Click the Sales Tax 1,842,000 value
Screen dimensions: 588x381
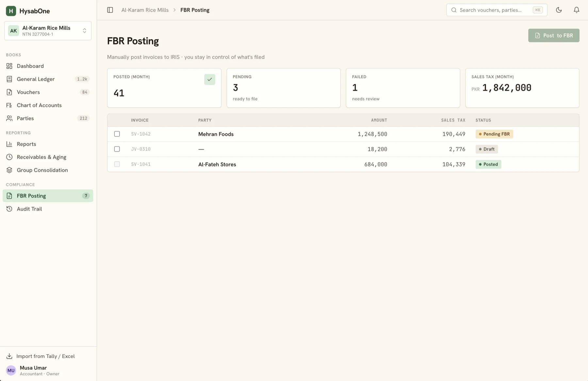click(x=507, y=88)
